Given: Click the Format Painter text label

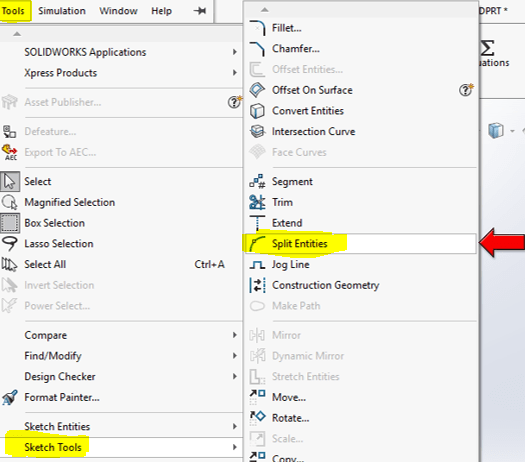Looking at the screenshot, I should click(62, 397).
